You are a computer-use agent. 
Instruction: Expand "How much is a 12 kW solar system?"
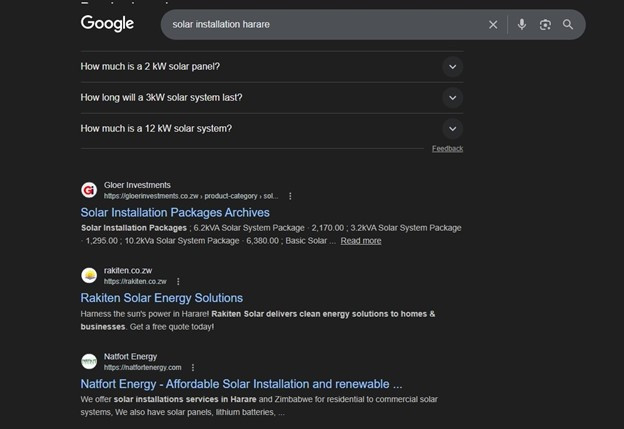[452, 129]
